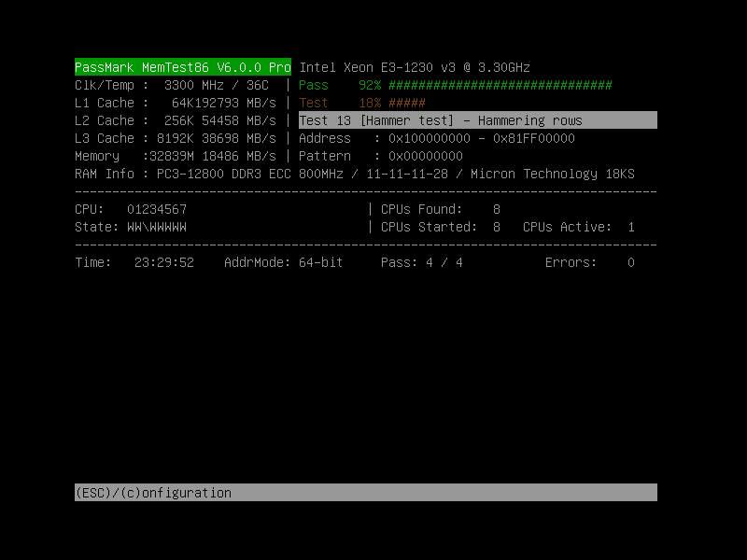Click the Memory 32839M 18486 MB/s line
The width and height of the screenshot is (747, 560).
176,156
